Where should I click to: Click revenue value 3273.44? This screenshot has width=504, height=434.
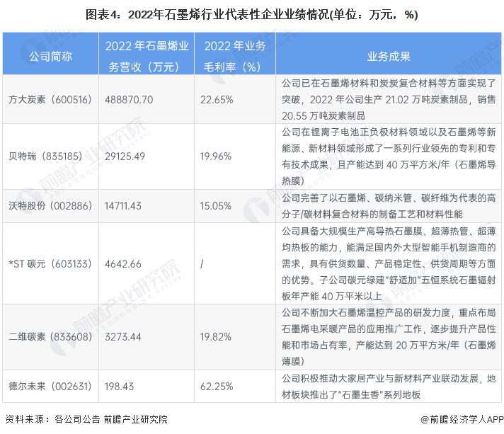pos(122,337)
